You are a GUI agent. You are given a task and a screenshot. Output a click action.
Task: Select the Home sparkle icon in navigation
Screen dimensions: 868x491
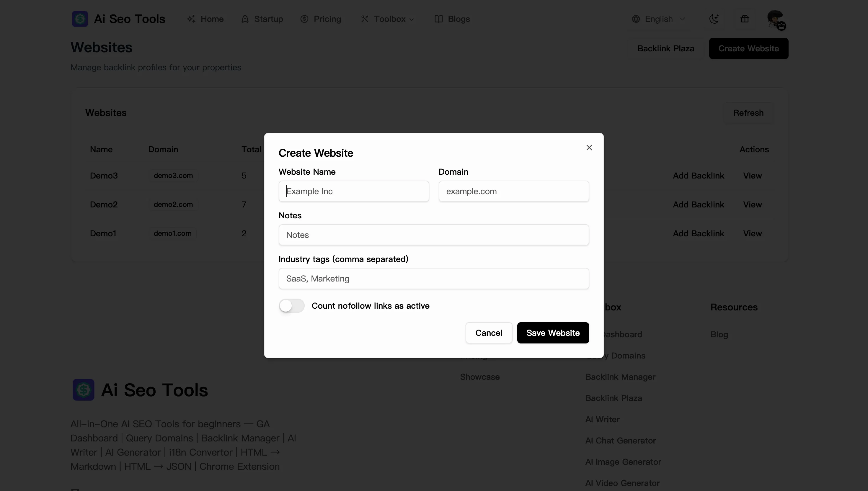pos(191,19)
